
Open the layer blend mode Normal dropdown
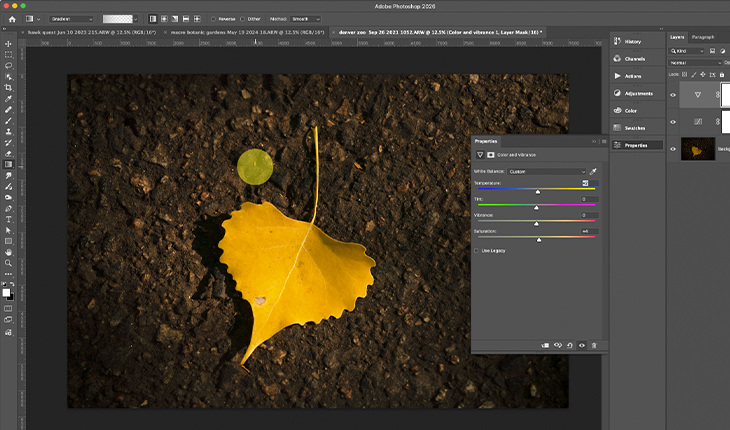[696, 62]
